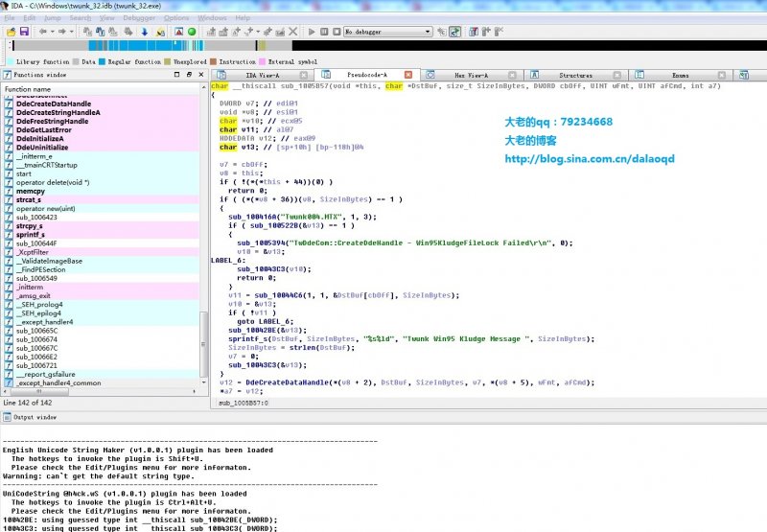Open the back-navigation history dropdown arrow
The image size is (767, 532).
52,32
